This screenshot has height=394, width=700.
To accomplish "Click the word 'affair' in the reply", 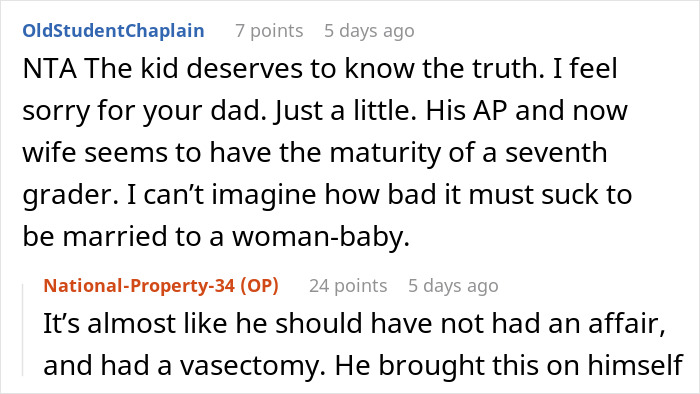I will click(x=627, y=323).
